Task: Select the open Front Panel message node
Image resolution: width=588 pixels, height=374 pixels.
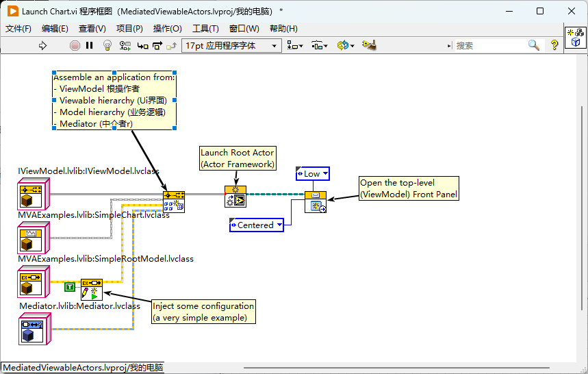Action: tap(316, 202)
